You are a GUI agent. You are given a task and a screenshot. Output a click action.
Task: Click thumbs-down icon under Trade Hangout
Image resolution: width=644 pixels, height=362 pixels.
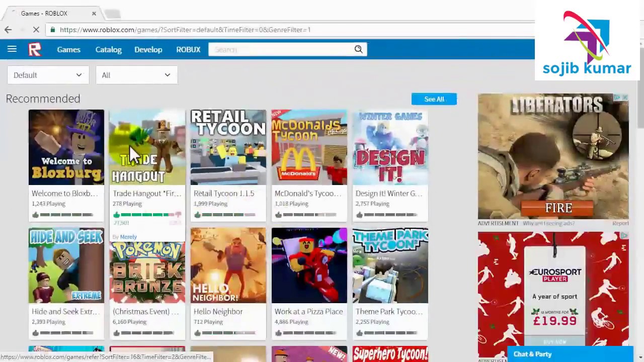pos(178,215)
